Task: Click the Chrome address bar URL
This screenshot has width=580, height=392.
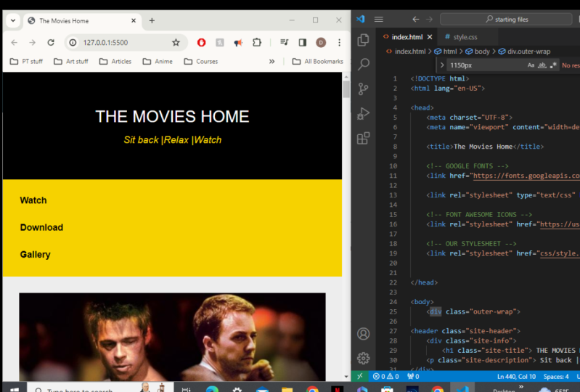Action: coord(105,43)
